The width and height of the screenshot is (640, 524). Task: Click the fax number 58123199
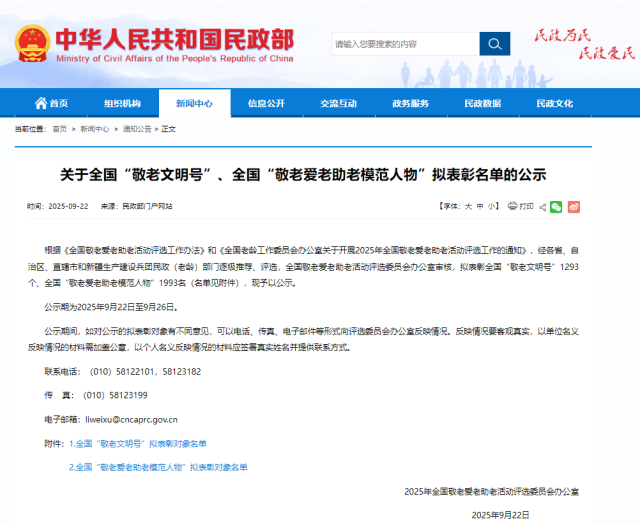[129, 395]
